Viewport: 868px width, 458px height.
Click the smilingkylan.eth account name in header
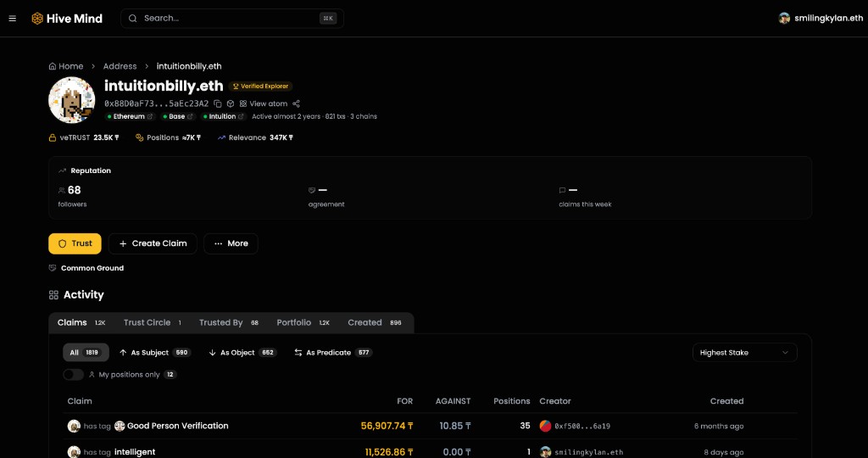(828, 19)
